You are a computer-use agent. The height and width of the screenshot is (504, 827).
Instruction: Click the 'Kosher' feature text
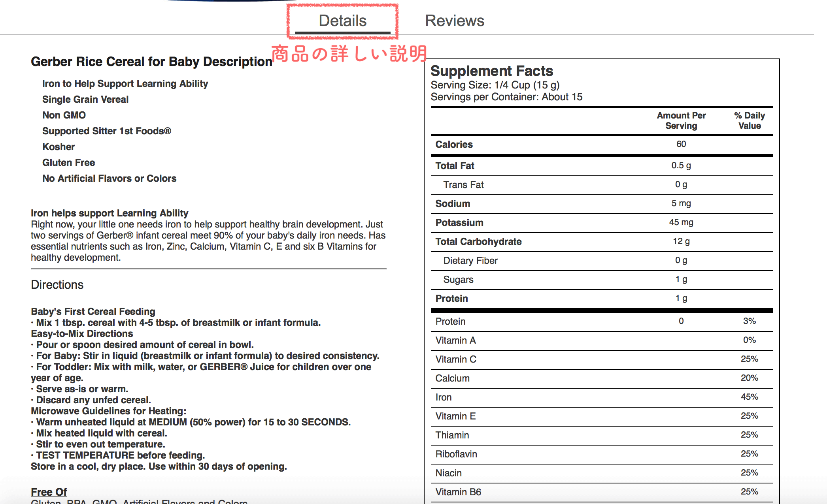click(x=59, y=147)
